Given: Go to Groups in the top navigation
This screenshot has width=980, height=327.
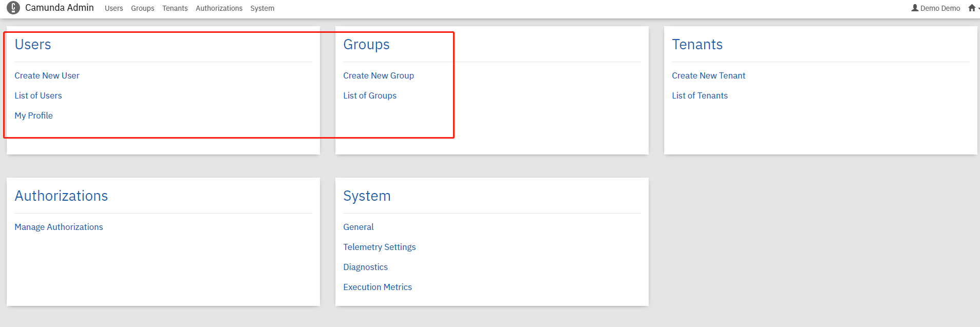Looking at the screenshot, I should click(142, 8).
